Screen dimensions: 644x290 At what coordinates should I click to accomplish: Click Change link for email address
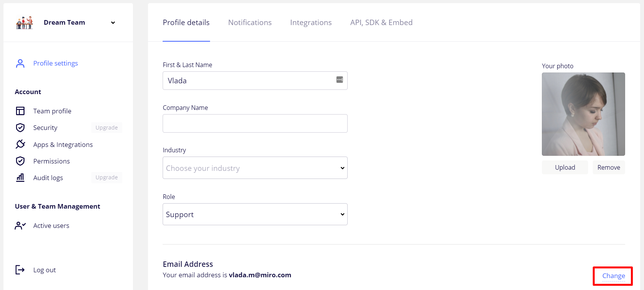[x=614, y=276]
